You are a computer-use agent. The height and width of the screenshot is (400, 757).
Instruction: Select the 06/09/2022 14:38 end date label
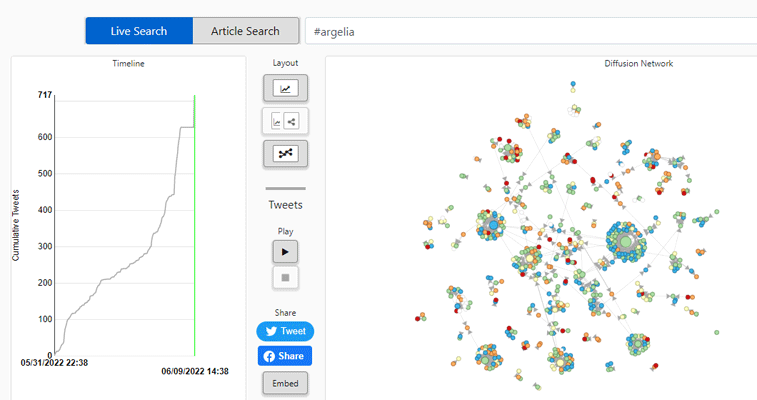[195, 372]
